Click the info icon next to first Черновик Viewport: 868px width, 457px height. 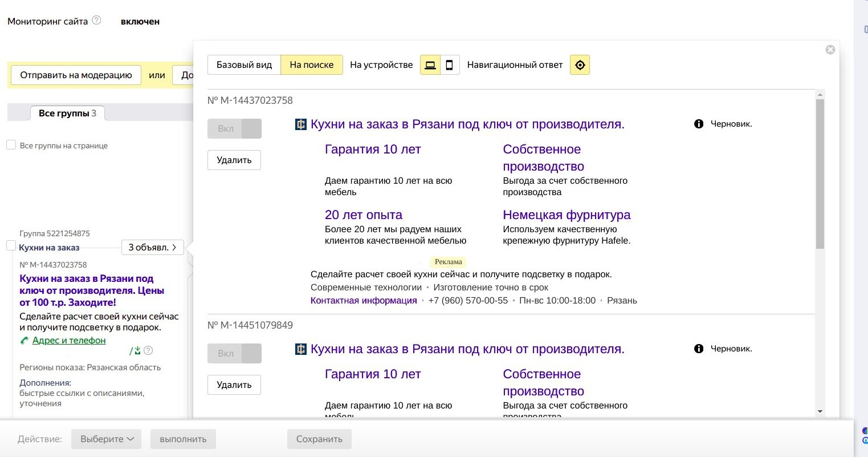[x=699, y=124]
